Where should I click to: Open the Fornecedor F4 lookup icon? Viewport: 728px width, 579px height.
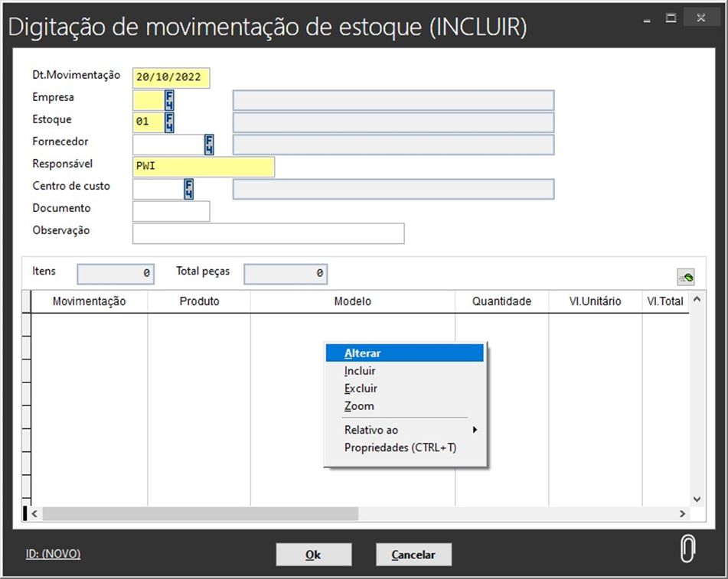(209, 145)
